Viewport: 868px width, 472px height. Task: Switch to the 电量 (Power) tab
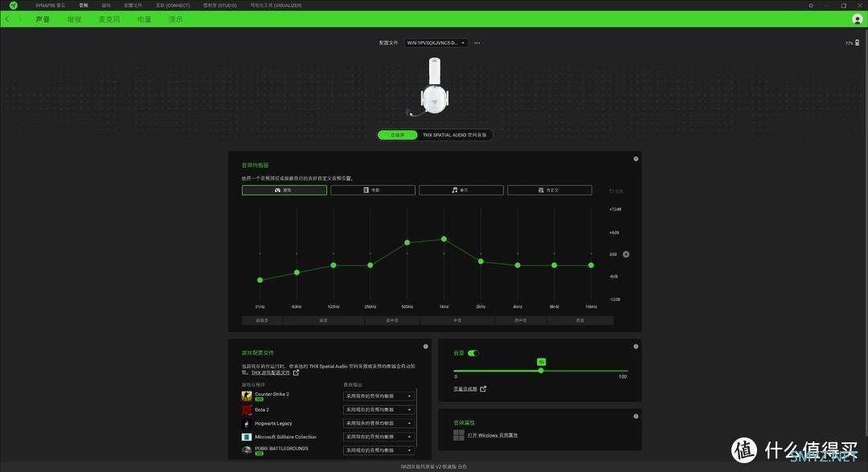tap(144, 19)
